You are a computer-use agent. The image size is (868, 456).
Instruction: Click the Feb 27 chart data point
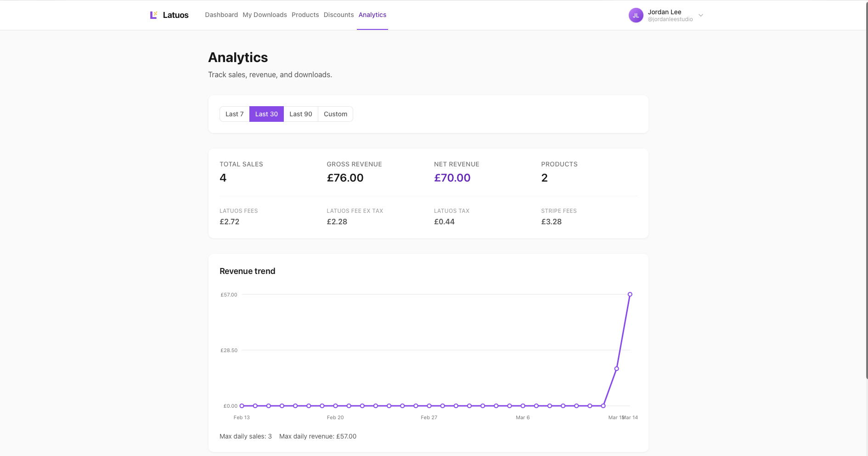(x=429, y=406)
